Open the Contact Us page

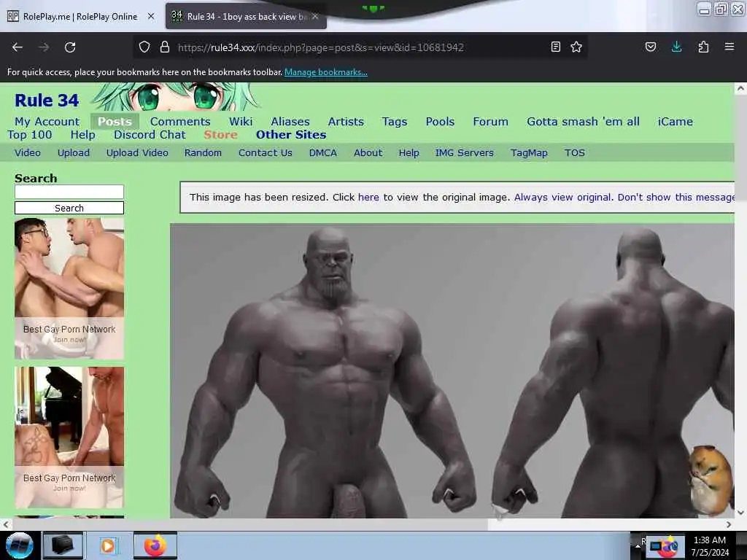(266, 153)
